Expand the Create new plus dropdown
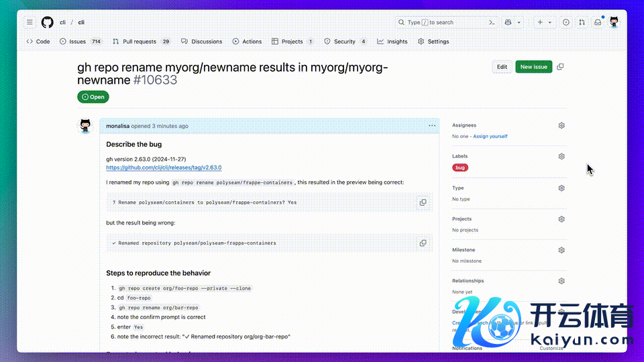Viewport: 644px width, 362px height. (x=543, y=22)
